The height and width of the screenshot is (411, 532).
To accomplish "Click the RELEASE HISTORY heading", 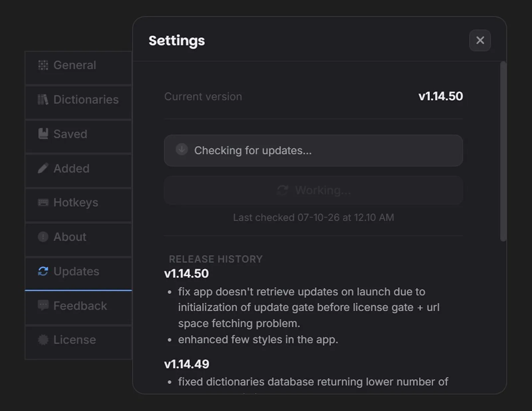I will click(216, 259).
